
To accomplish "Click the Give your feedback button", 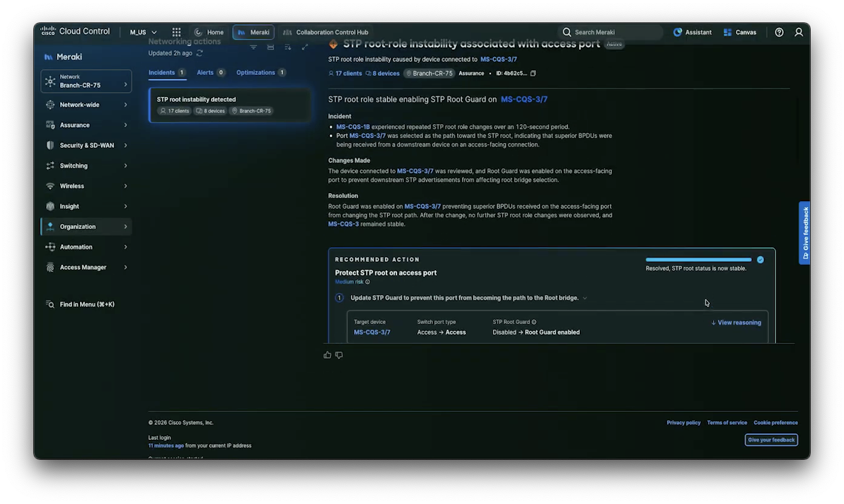I will [771, 440].
